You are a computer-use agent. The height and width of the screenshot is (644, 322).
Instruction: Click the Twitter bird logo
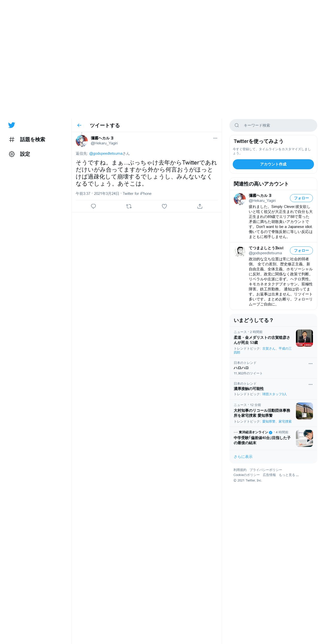click(x=12, y=125)
